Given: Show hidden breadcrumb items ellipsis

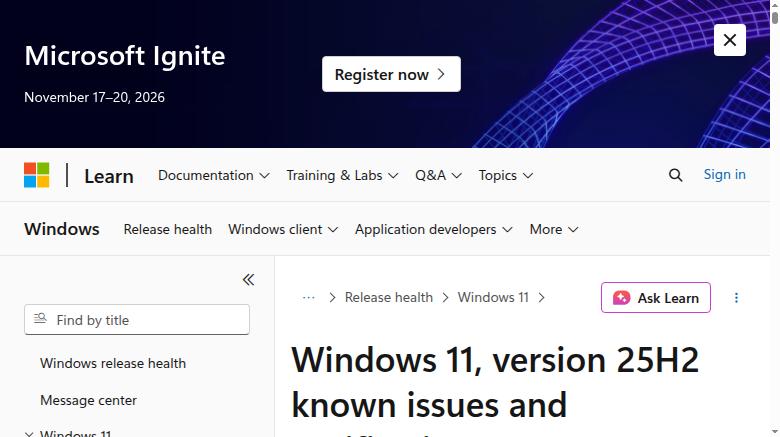Looking at the screenshot, I should pyautogui.click(x=308, y=298).
